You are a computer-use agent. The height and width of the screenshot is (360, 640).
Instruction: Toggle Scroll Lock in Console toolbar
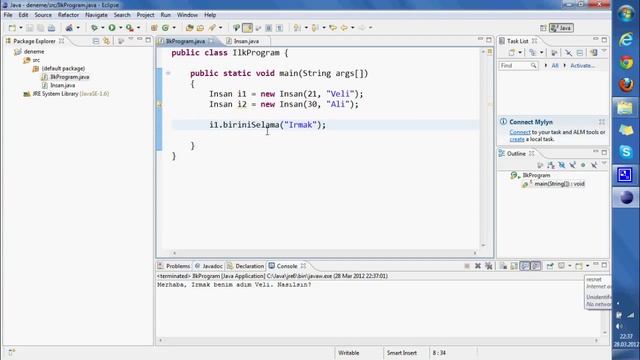click(514, 266)
